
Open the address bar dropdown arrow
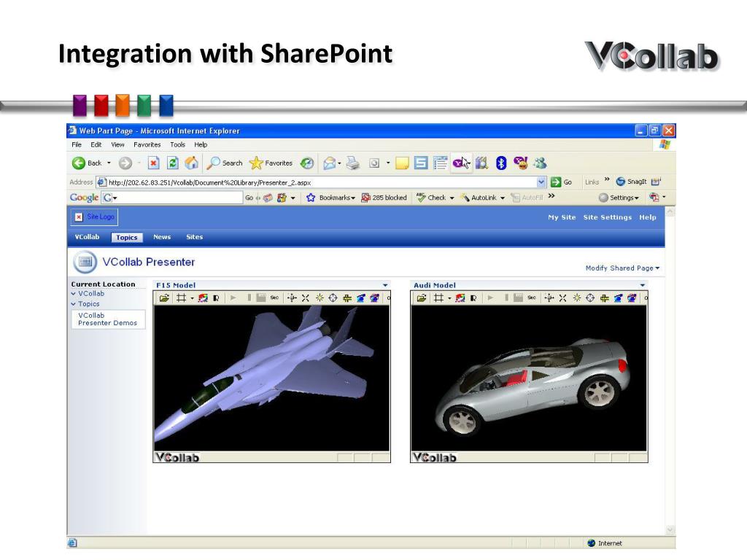pyautogui.click(x=541, y=182)
